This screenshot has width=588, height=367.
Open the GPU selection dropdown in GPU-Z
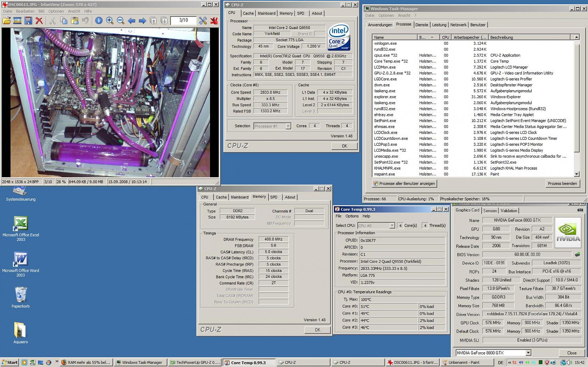[x=528, y=353]
